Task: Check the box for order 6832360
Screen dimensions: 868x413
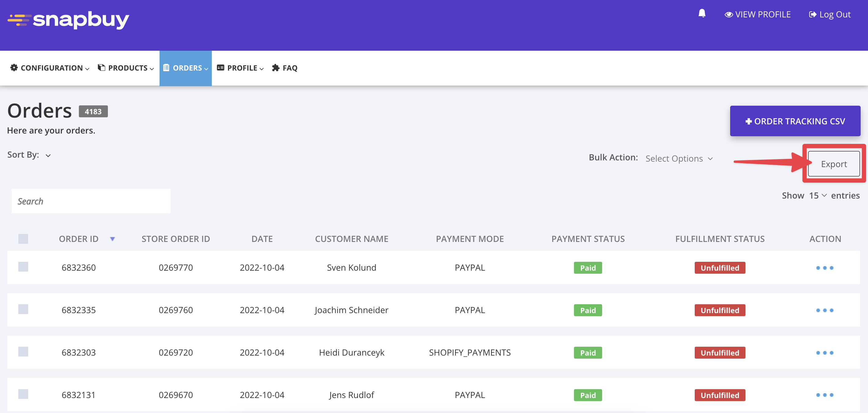Action: [x=23, y=267]
